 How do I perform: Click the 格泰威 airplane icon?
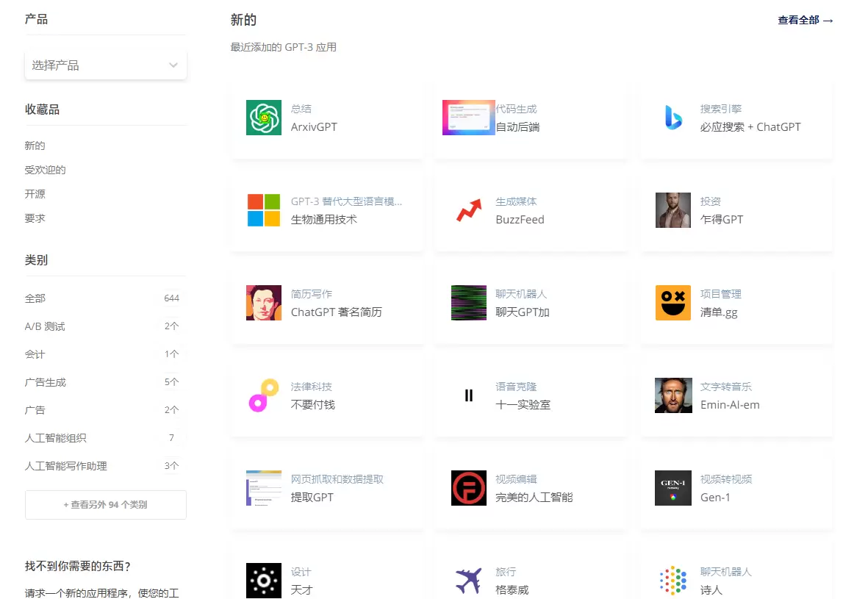click(x=468, y=580)
